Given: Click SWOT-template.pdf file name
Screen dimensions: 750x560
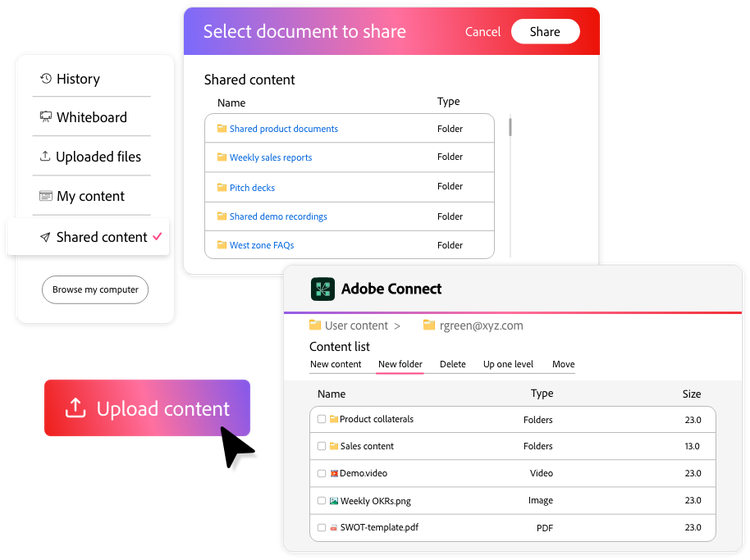Looking at the screenshot, I should tap(379, 527).
